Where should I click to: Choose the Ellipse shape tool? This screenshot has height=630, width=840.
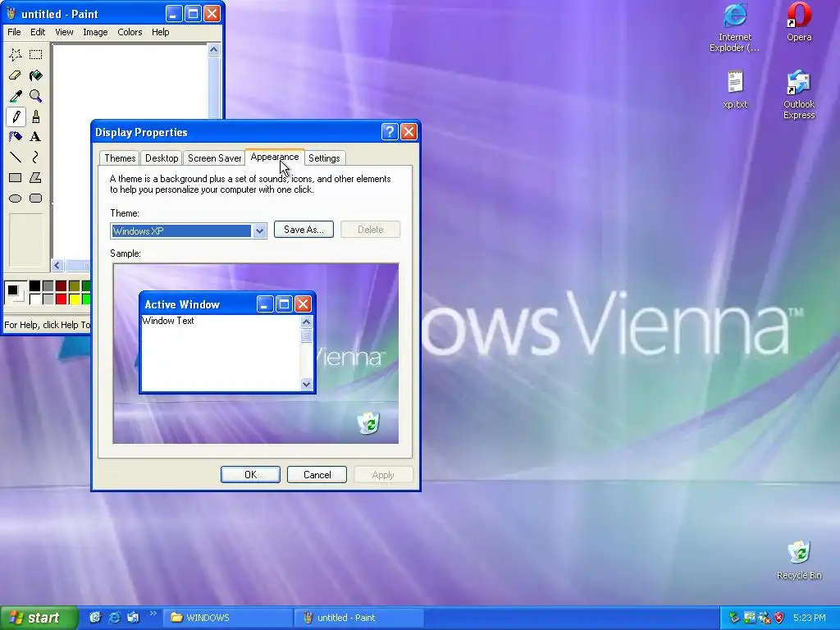click(15, 199)
